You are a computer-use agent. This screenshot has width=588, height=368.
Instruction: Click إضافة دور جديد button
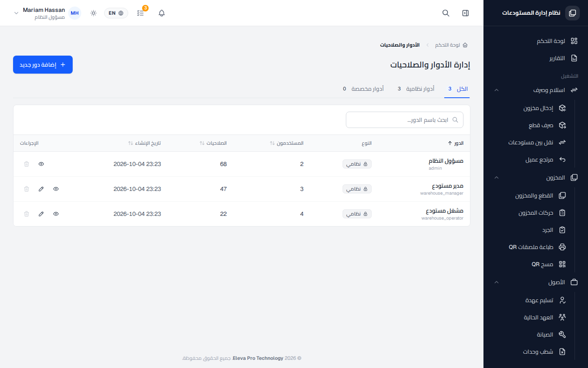pyautogui.click(x=43, y=65)
